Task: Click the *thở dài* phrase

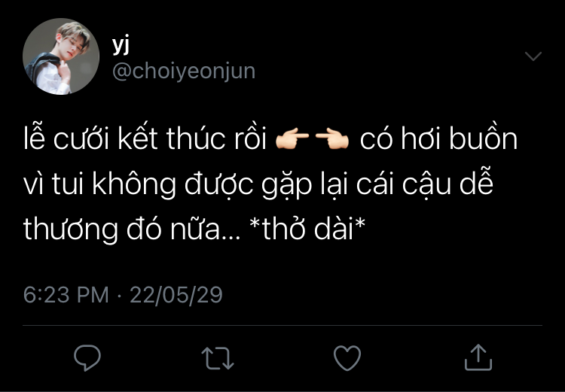Action: (307, 228)
